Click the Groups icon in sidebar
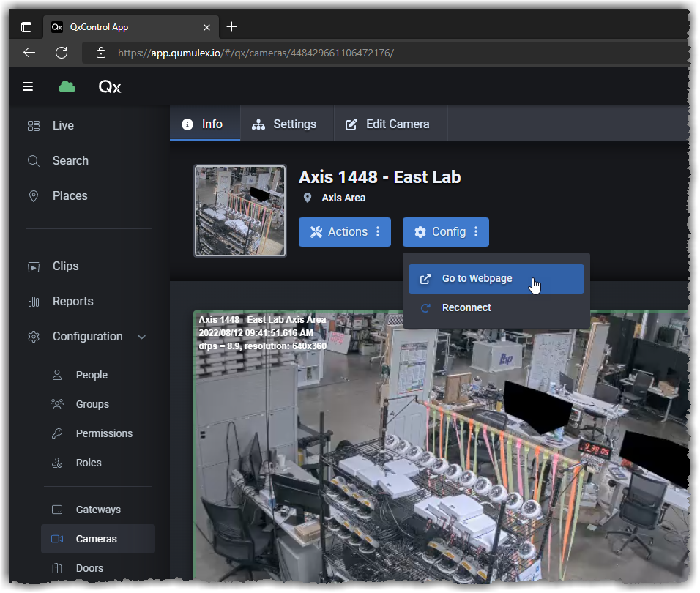700x593 pixels. pyautogui.click(x=57, y=404)
